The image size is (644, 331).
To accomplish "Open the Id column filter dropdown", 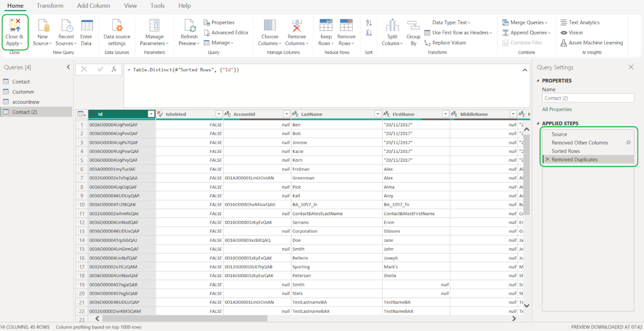I will click(x=151, y=114).
